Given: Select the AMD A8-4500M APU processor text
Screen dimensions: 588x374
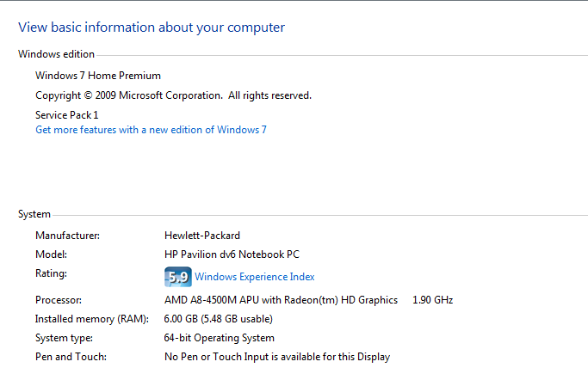Looking at the screenshot, I should [x=281, y=300].
